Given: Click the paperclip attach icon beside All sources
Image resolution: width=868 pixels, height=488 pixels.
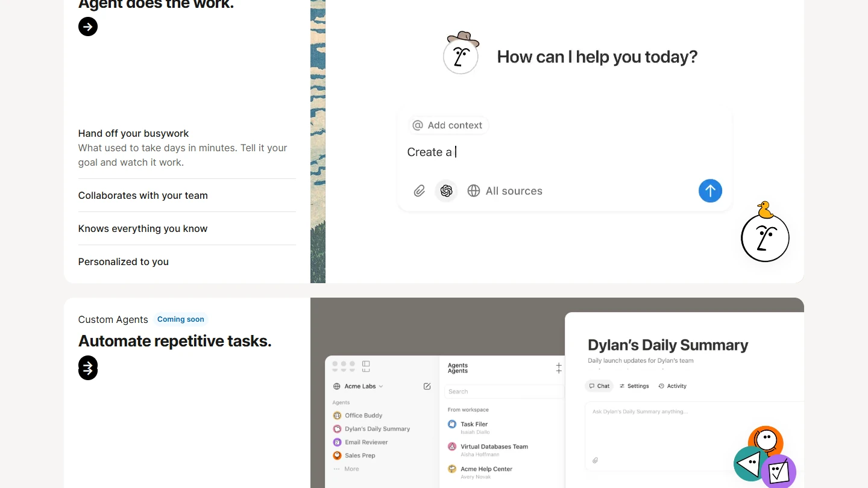Looking at the screenshot, I should 419,191.
